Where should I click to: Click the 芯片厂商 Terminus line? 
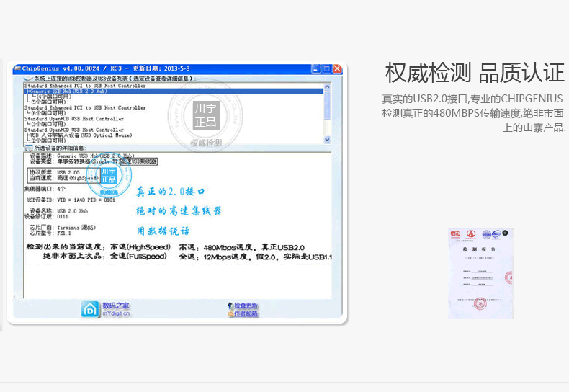pos(63,228)
